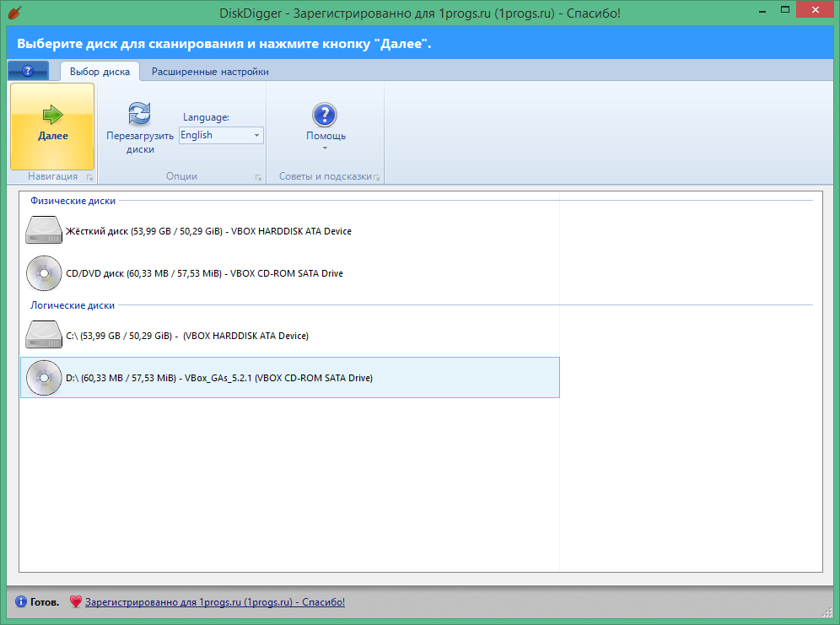Select the CD/DVD диск physical disc icon

tap(44, 273)
